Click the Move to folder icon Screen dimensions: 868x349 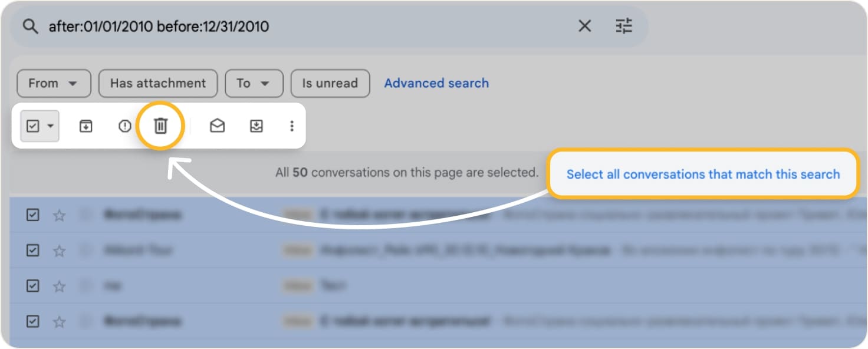[256, 126]
